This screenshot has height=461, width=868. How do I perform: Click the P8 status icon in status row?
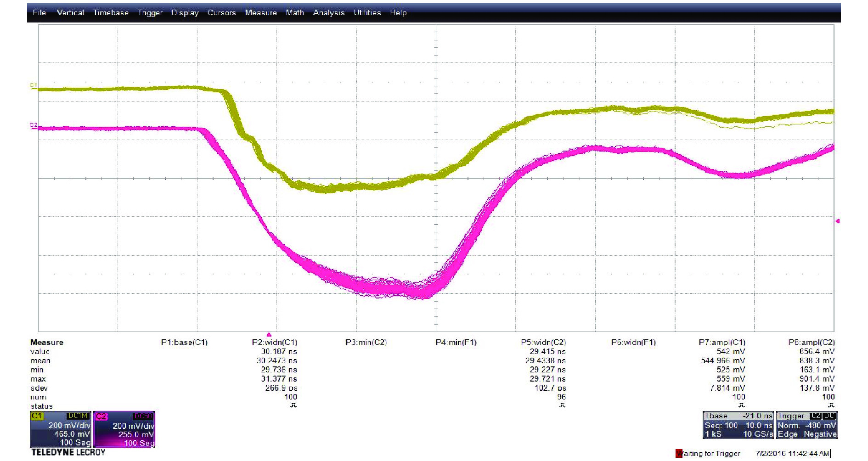pyautogui.click(x=831, y=405)
